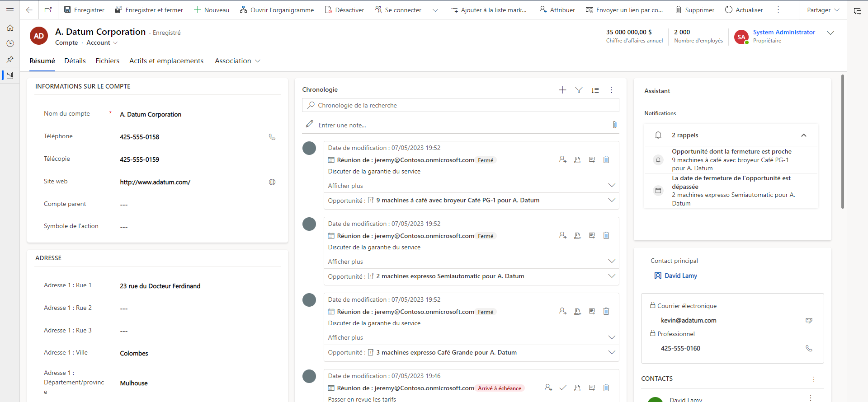The image size is (868, 402).
Task: Open timeline more commands menu
Action: (611, 90)
